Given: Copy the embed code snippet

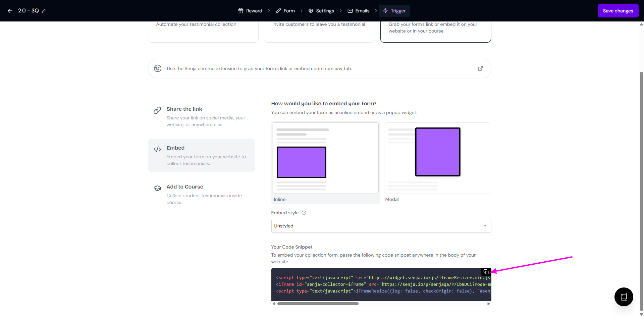Looking at the screenshot, I should [x=486, y=272].
